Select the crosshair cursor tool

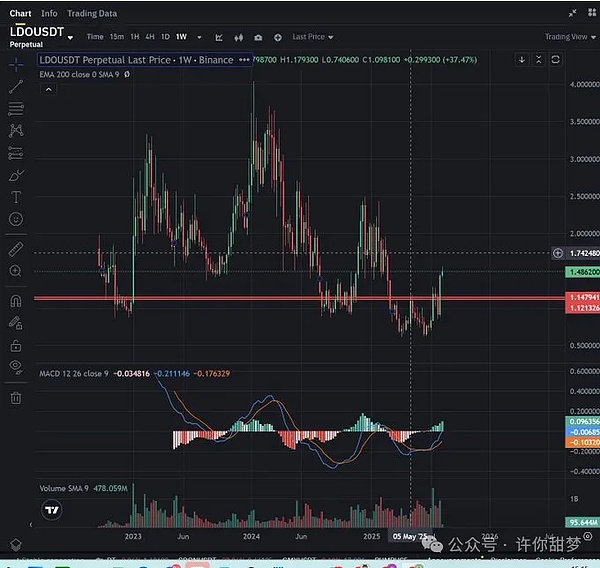point(16,64)
